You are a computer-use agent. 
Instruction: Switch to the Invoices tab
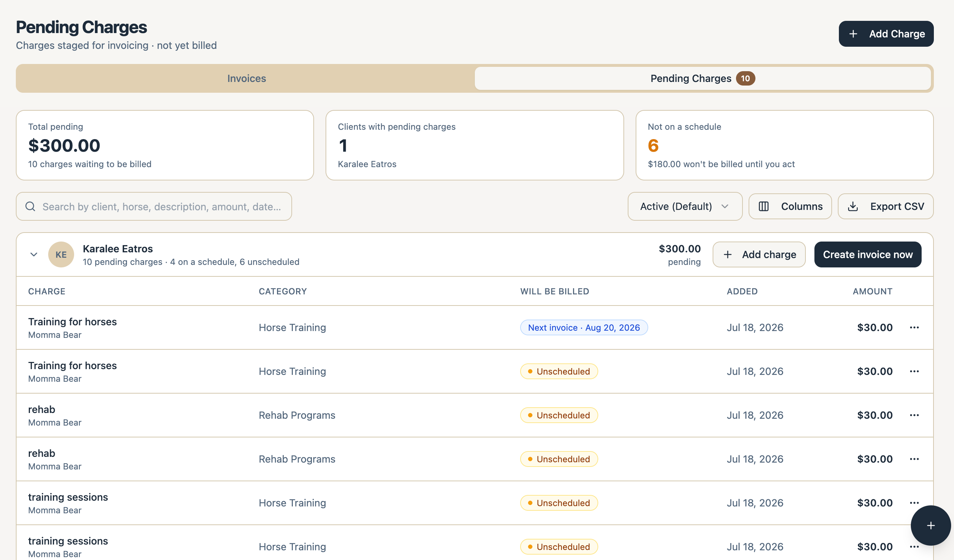(x=246, y=78)
